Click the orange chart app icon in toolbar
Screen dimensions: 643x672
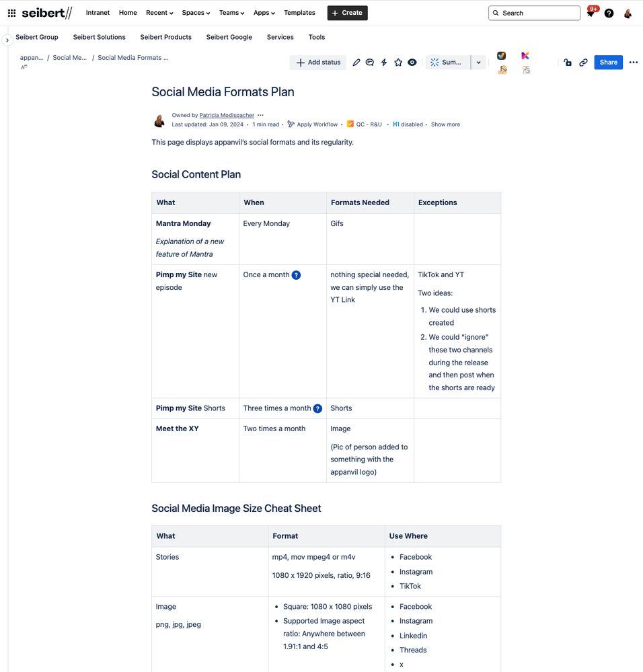click(x=502, y=69)
